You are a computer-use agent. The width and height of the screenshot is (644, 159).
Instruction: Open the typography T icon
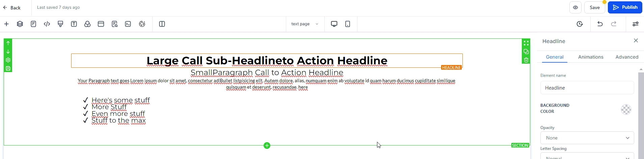(x=74, y=24)
